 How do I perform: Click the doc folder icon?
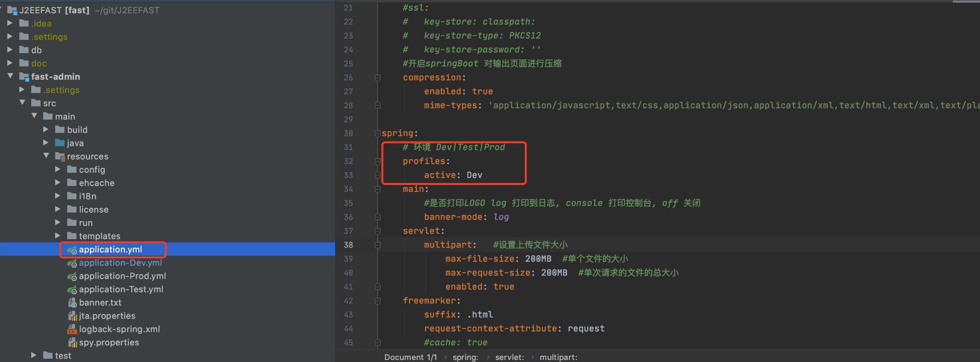click(x=24, y=63)
